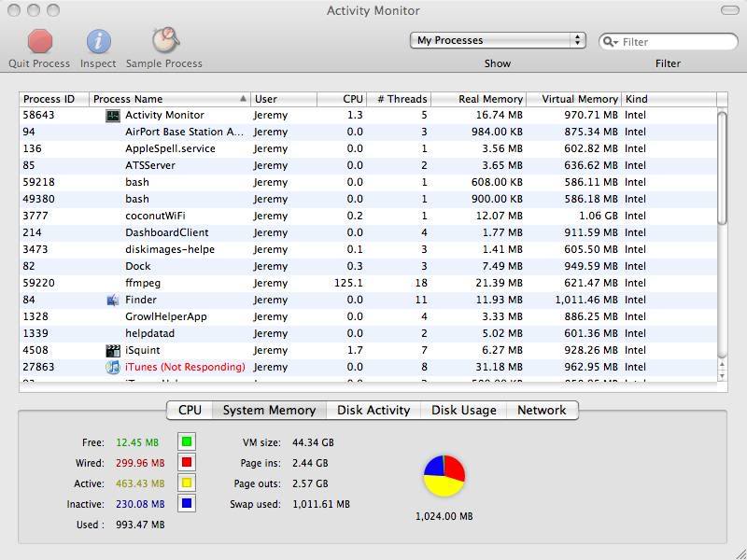Sort by Virtual Memory column header
Image resolution: width=747 pixels, height=560 pixels.
click(x=574, y=99)
